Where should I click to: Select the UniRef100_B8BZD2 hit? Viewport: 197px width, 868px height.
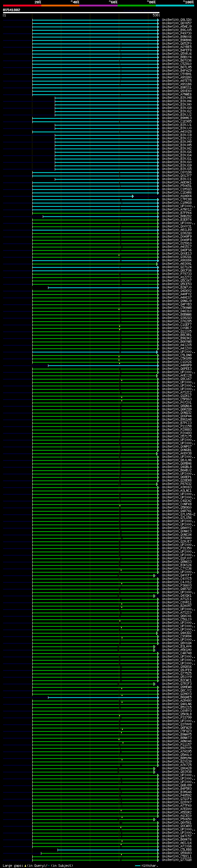[176, 216]
